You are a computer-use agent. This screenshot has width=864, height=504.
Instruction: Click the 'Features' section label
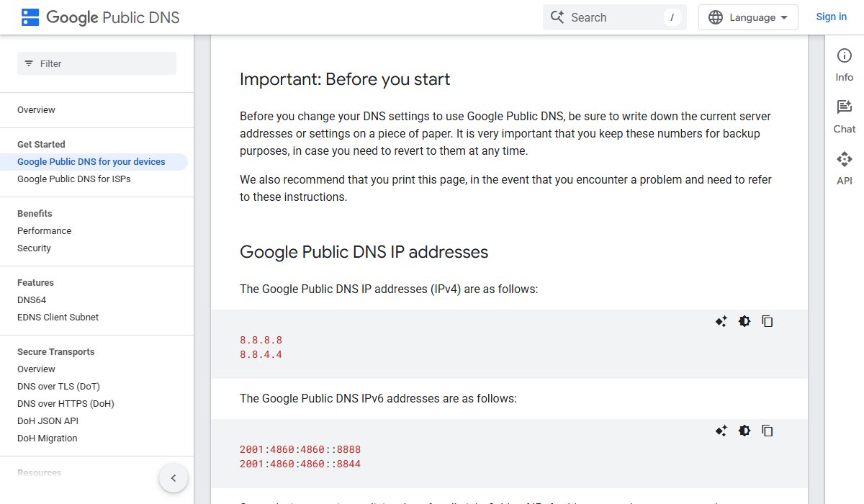tap(35, 283)
